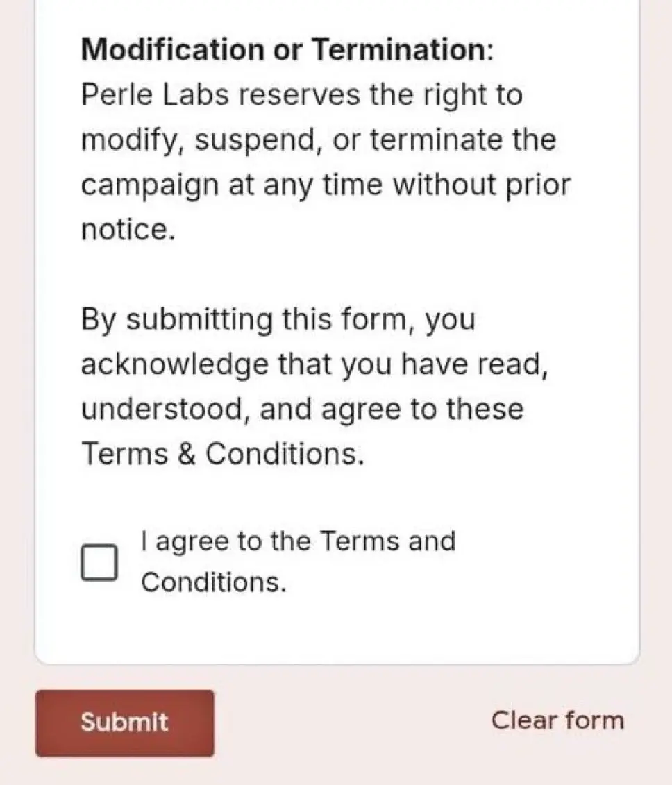This screenshot has height=785, width=672.
Task: Click the word 'Clear' in Clear form
Action: click(x=523, y=720)
